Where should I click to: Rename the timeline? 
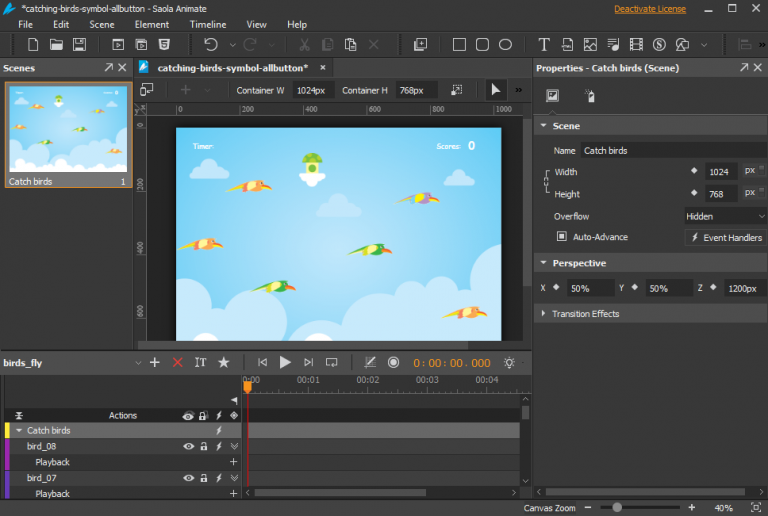[x=200, y=362]
